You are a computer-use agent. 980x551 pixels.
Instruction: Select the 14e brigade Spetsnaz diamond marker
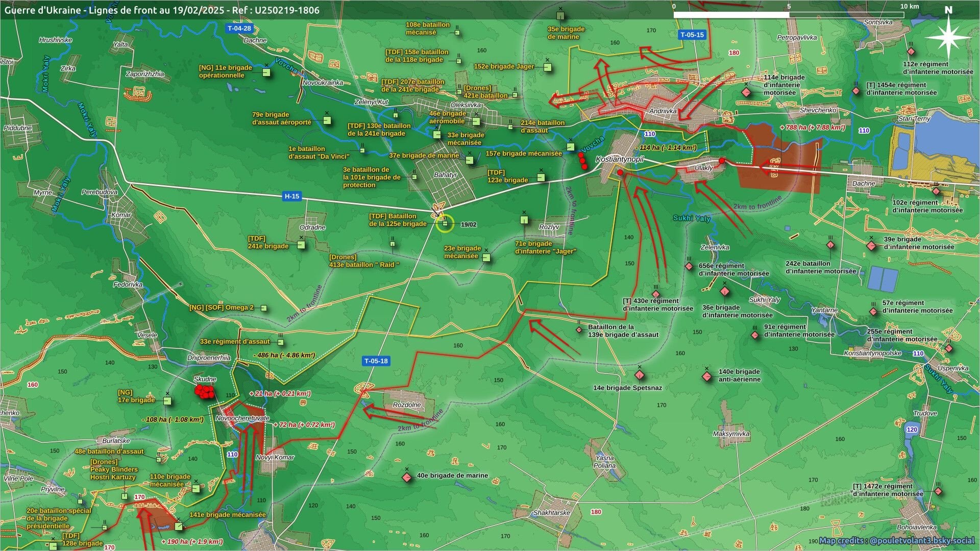point(640,375)
